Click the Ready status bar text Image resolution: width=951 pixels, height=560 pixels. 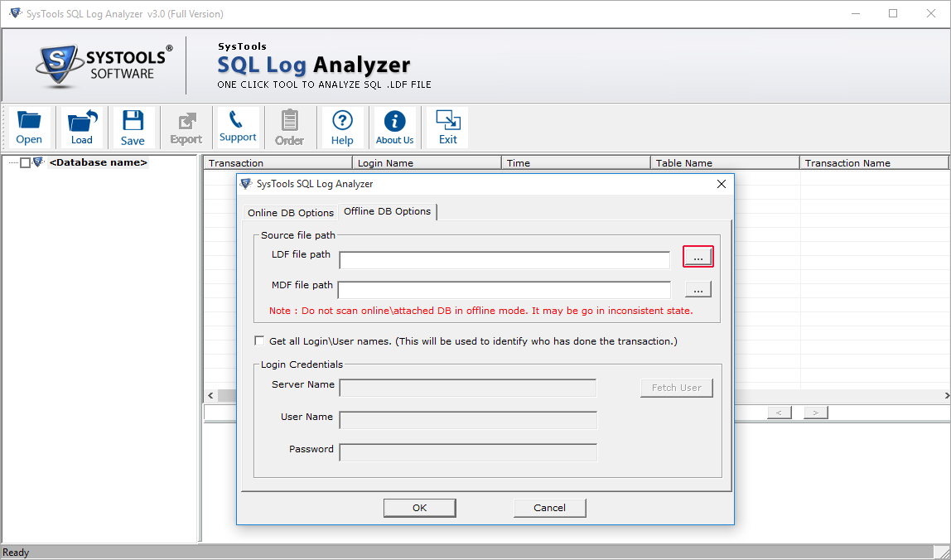tap(16, 552)
